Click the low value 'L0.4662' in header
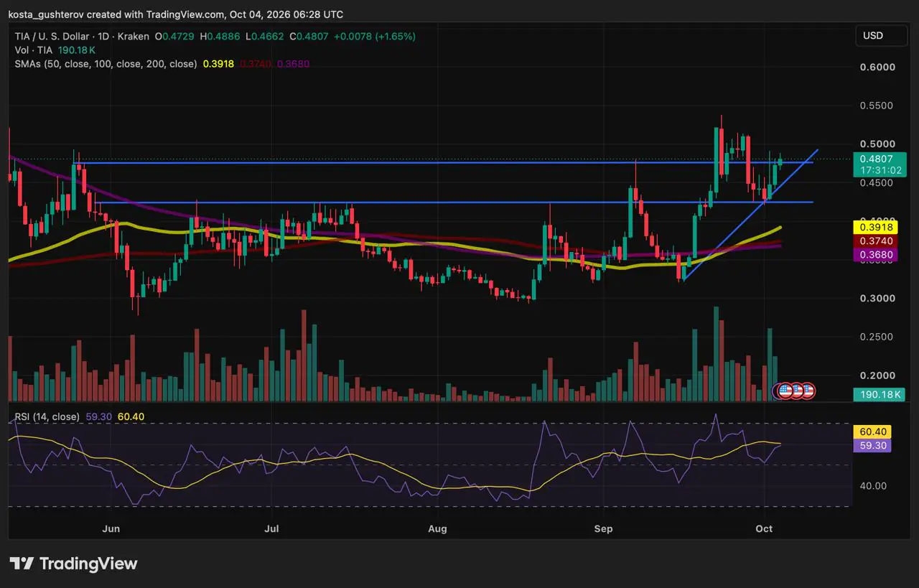Screen dimensions: 919x588 pos(265,36)
